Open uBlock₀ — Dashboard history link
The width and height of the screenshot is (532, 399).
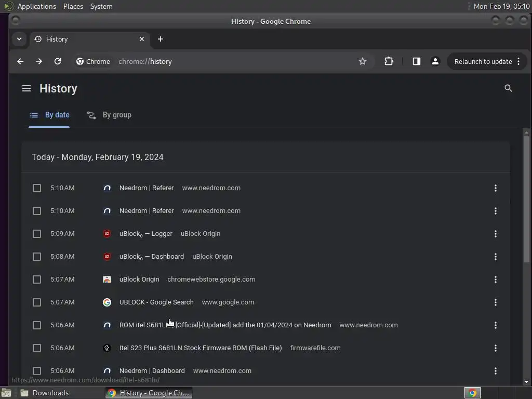pyautogui.click(x=152, y=257)
